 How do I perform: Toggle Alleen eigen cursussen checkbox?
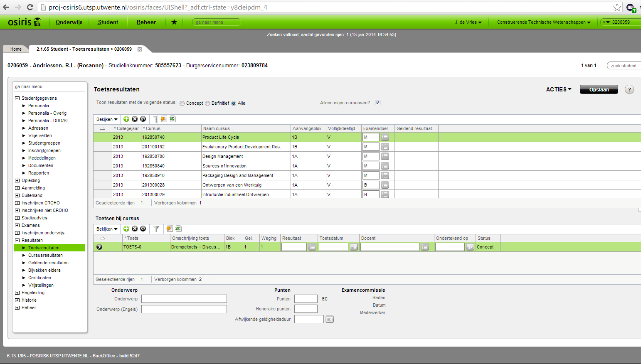pyautogui.click(x=377, y=103)
